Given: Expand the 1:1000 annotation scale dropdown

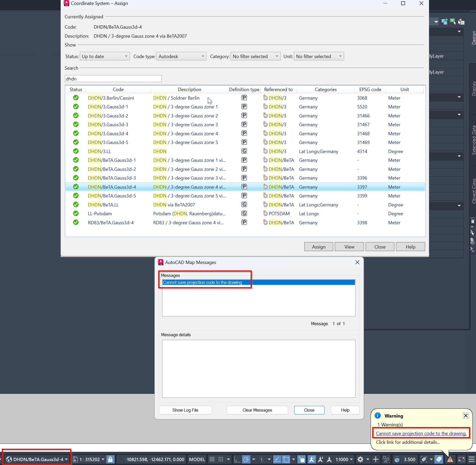Looking at the screenshot, I should [x=351, y=459].
